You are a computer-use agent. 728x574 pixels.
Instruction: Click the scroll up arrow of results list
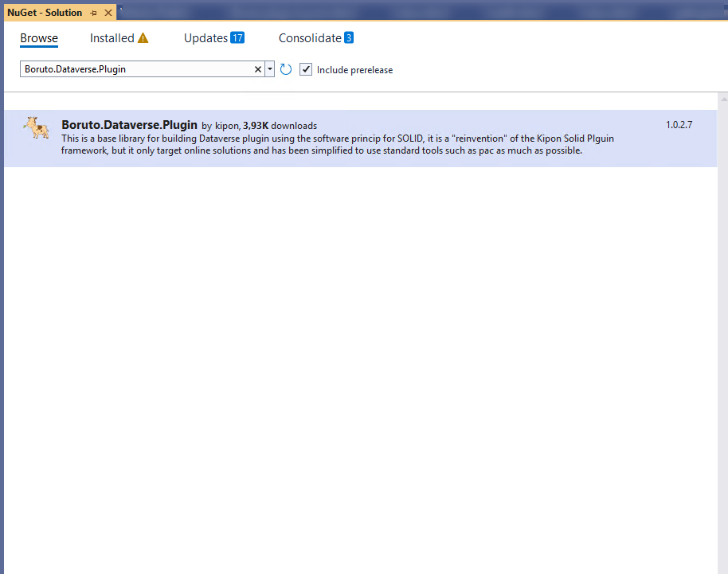pyautogui.click(x=724, y=99)
